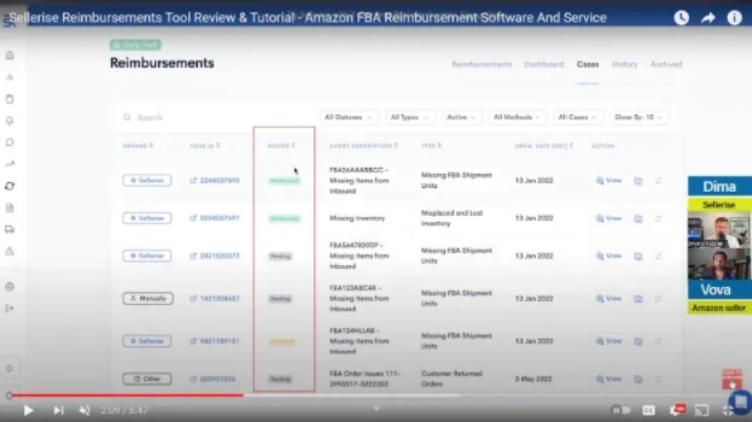Toggle the YouTube autoplay switch
The image size is (752, 422).
click(x=621, y=410)
